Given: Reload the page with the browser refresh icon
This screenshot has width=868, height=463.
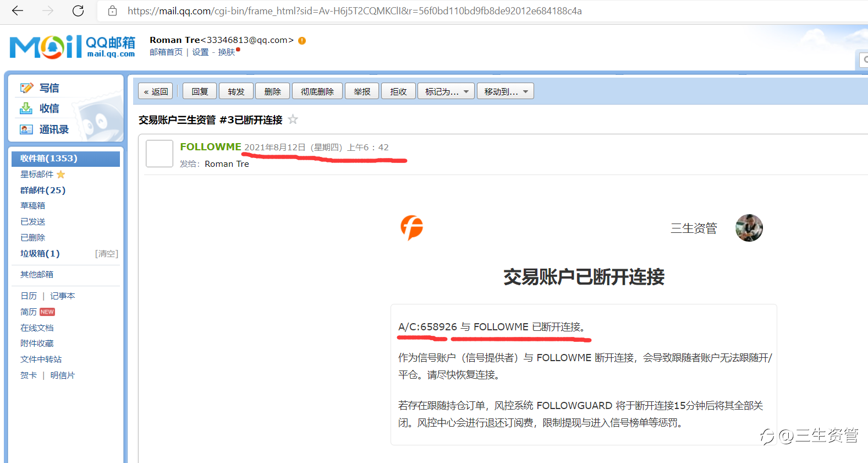Looking at the screenshot, I should (x=78, y=10).
